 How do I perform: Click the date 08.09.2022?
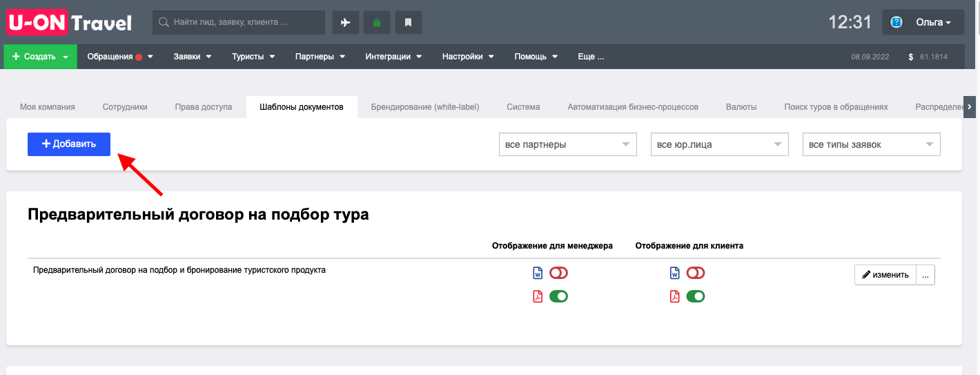(x=870, y=57)
